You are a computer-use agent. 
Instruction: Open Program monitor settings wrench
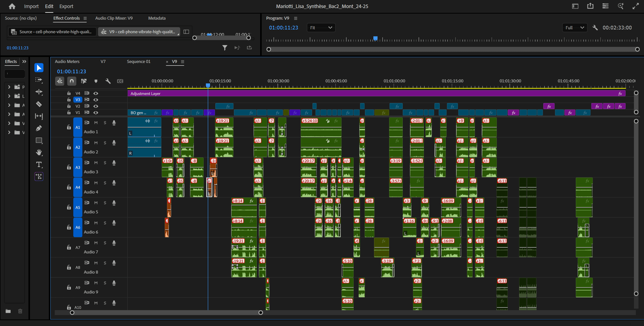pos(595,28)
